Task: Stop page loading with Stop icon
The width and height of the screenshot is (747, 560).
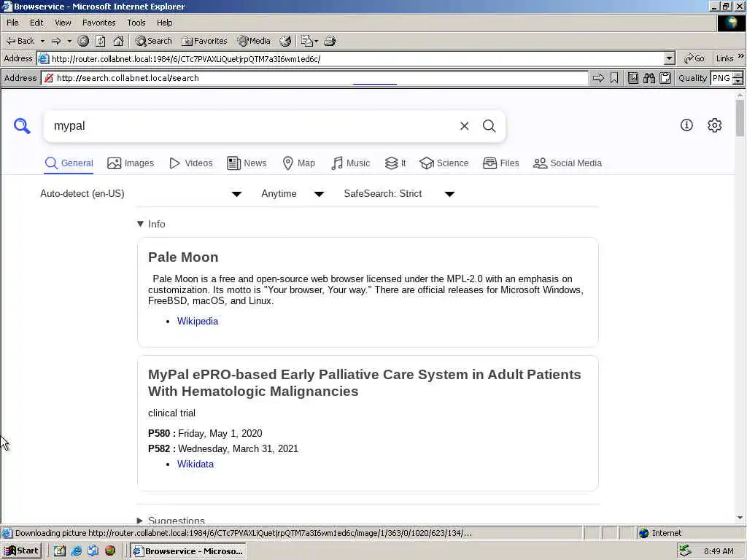Action: coord(83,41)
